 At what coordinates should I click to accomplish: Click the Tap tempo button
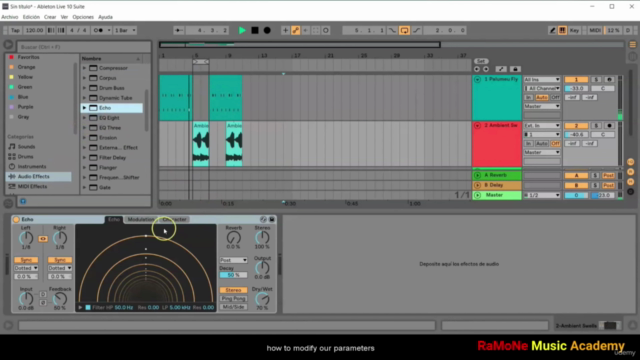[15, 30]
